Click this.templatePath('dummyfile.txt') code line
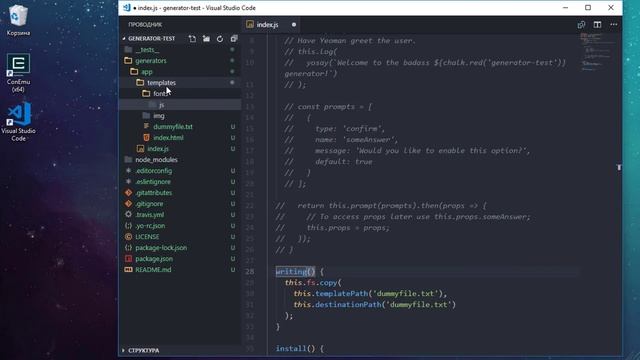640x360 pixels. tap(370, 293)
